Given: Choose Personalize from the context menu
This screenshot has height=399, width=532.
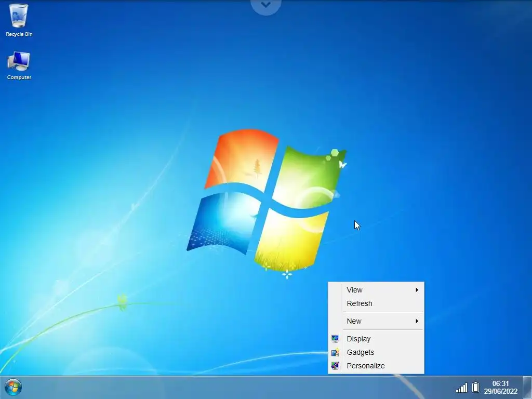Looking at the screenshot, I should pyautogui.click(x=376, y=366).
